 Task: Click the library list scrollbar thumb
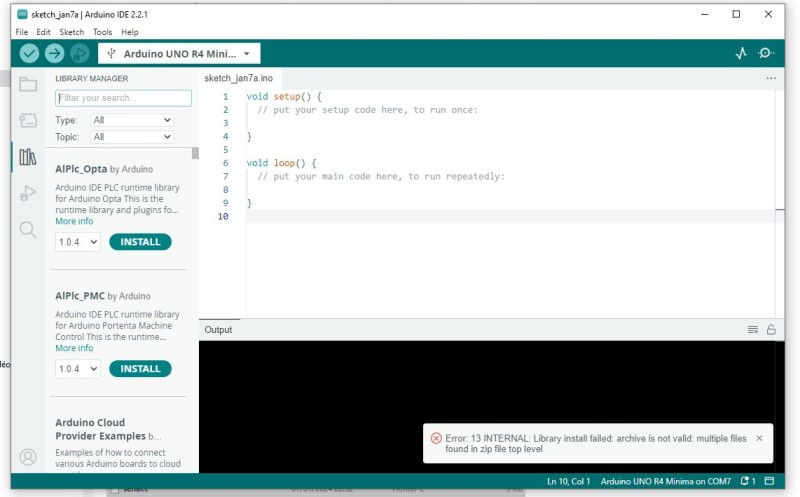195,154
